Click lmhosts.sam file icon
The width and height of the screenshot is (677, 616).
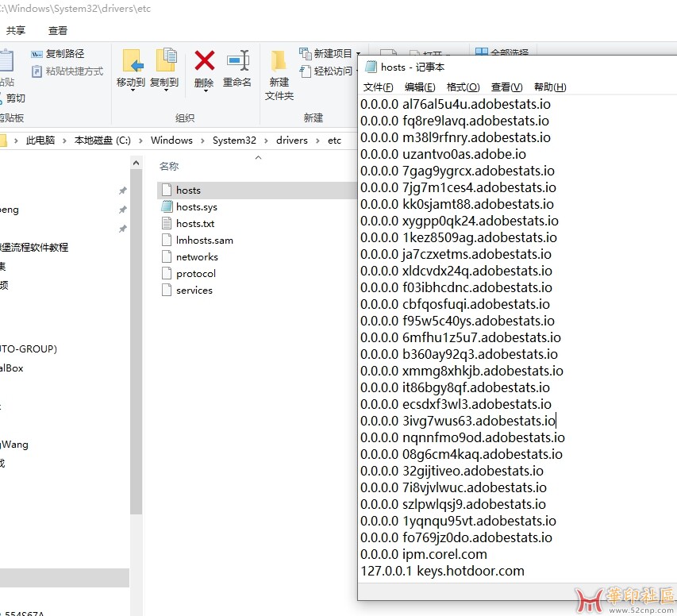(167, 240)
